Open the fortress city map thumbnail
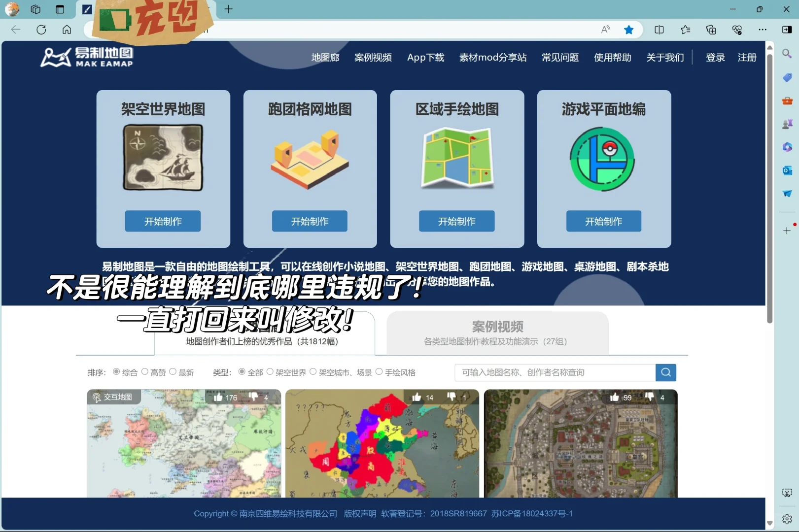Viewport: 799px width, 532px height. 581,443
